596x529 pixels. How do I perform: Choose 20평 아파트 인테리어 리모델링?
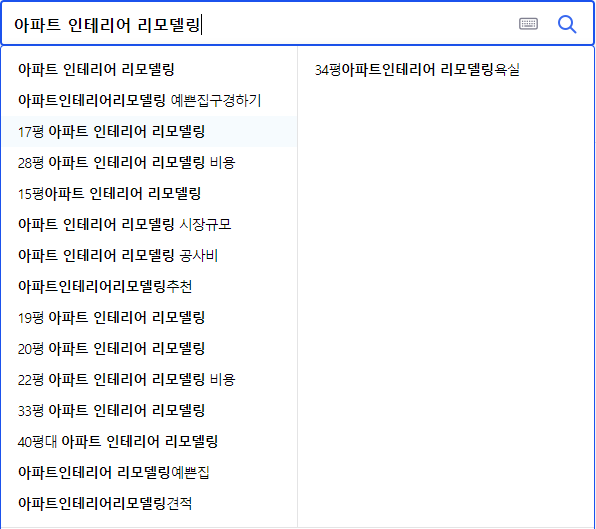(111, 348)
